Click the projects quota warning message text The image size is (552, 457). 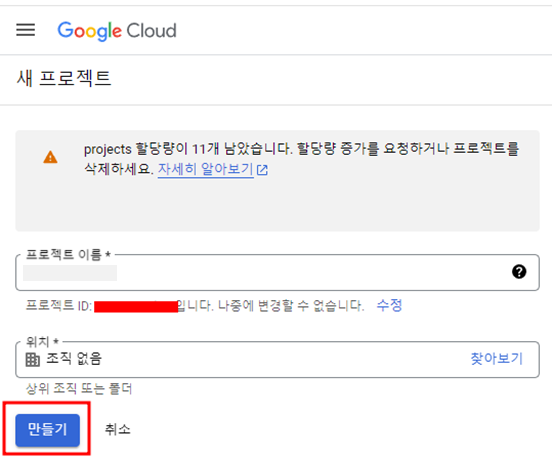pyautogui.click(x=301, y=158)
